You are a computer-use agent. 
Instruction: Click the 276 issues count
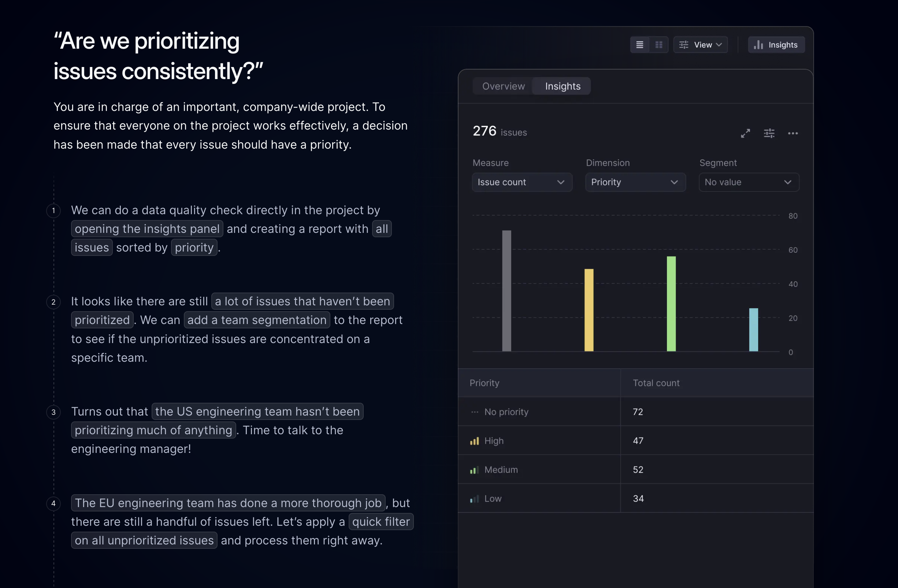pos(500,131)
